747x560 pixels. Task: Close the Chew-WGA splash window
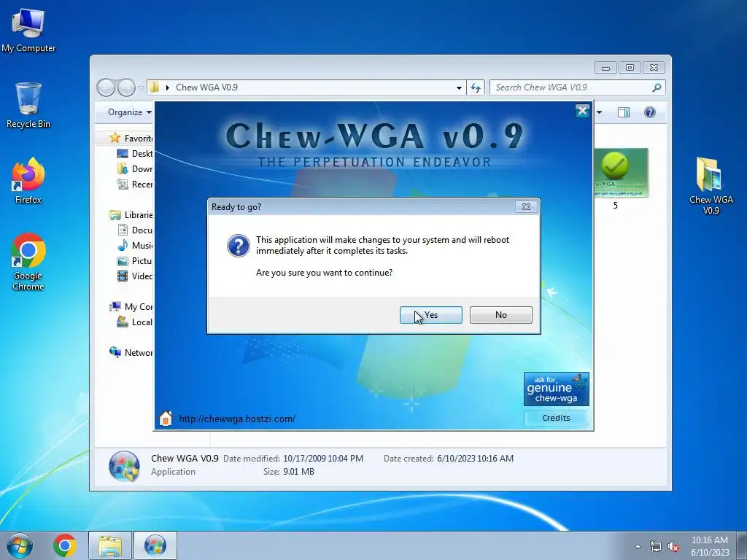pos(582,111)
